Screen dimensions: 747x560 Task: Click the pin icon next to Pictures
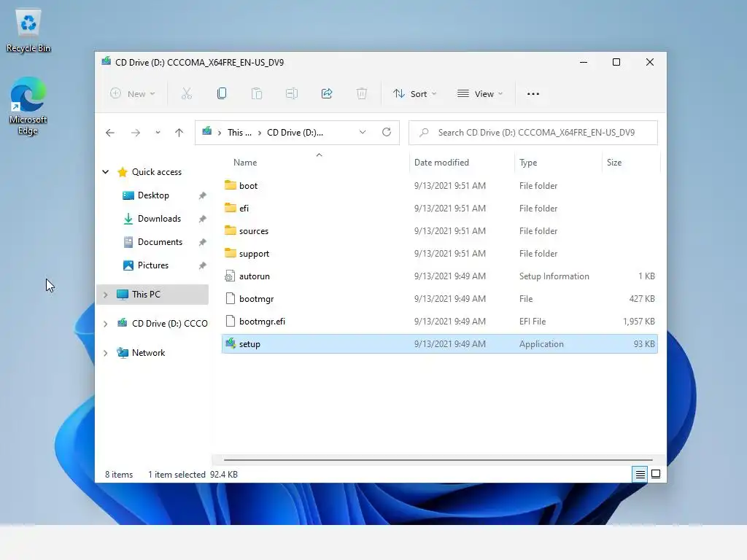[x=203, y=265]
